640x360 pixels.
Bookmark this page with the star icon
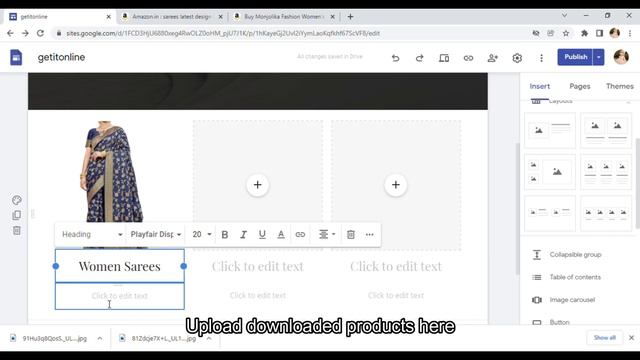566,33
